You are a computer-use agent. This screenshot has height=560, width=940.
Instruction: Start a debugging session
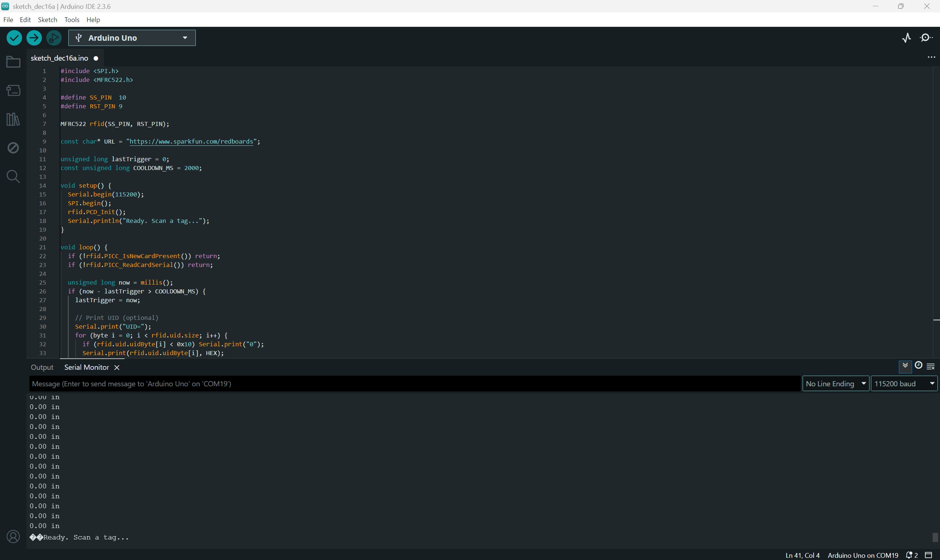(54, 37)
